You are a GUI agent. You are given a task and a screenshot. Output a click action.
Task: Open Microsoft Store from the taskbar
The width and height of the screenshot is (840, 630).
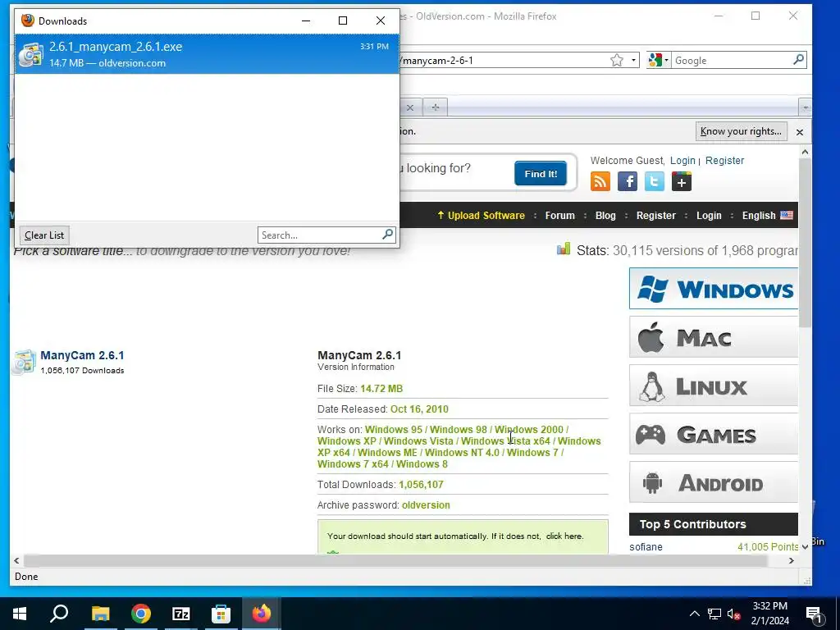[221, 614]
